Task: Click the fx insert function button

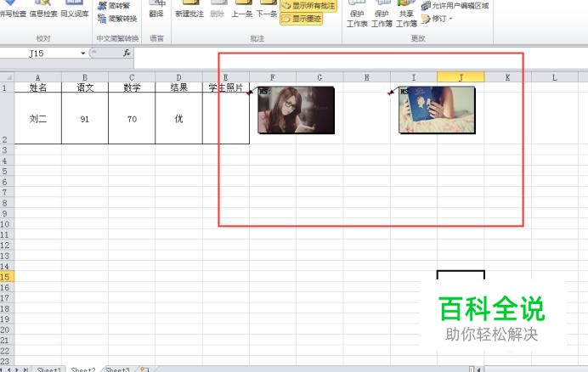Action: tap(127, 54)
